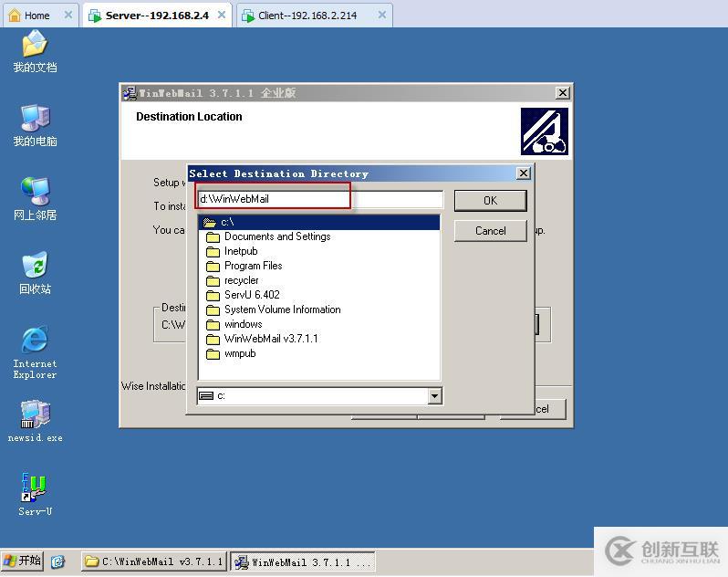Screen dimensions: 728x577
Task: Click the Wise installer logo image
Action: [x=544, y=131]
